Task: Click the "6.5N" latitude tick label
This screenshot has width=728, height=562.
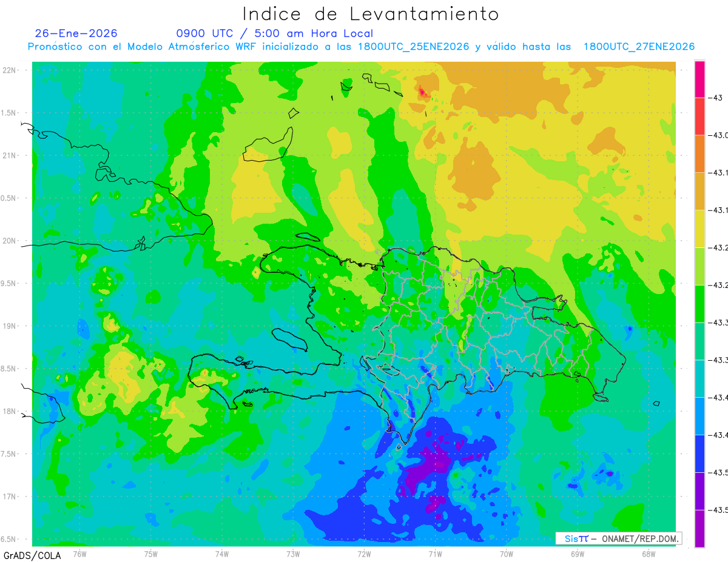Action: tap(9, 540)
